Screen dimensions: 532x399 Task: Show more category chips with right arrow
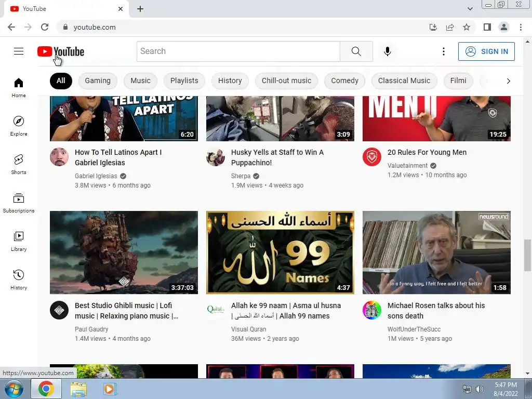pyautogui.click(x=508, y=81)
